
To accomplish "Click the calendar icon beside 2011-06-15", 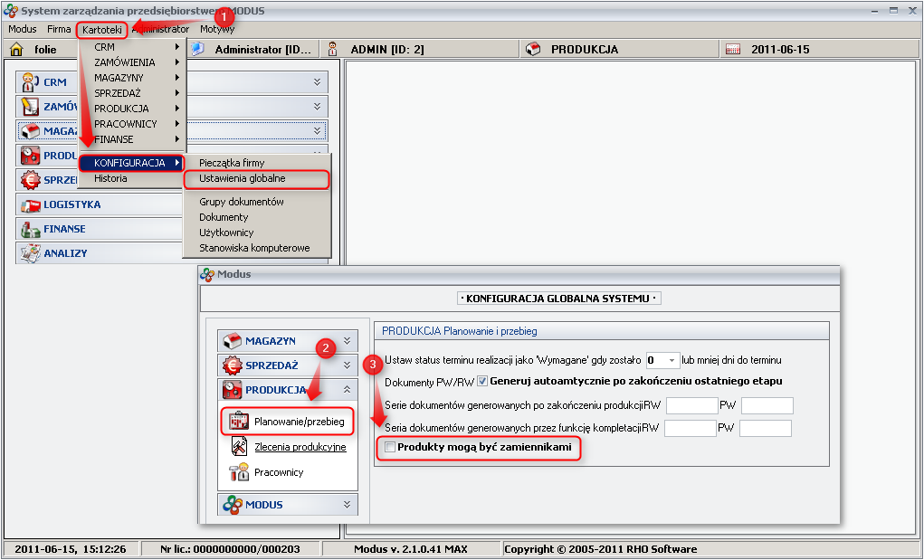I will 733,50.
